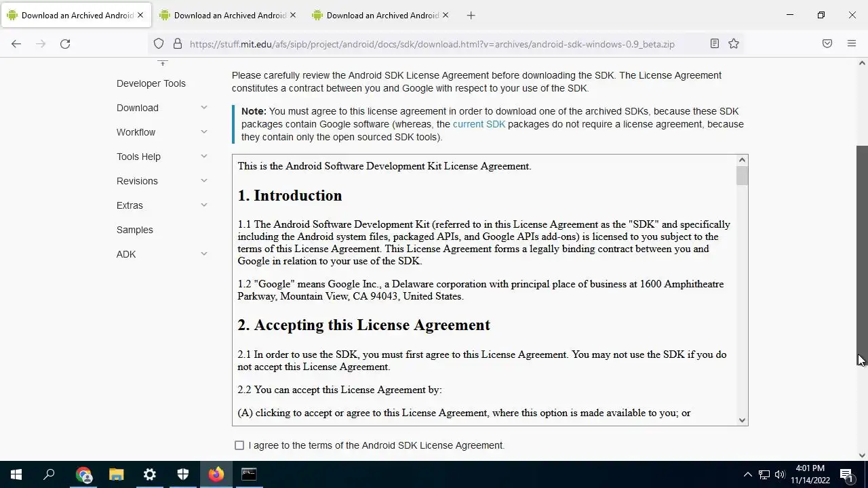Open the Samples sidebar link
Image resolution: width=868 pixels, height=488 pixels.
click(135, 230)
